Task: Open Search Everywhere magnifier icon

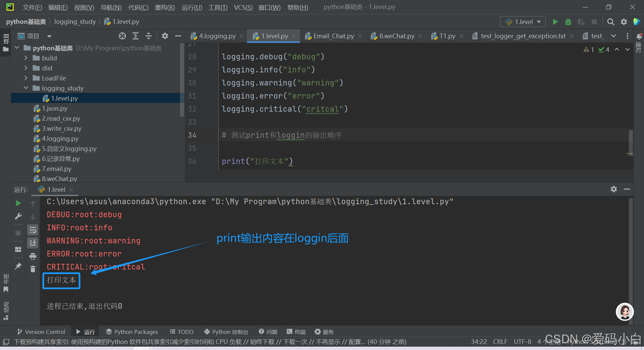Action: [x=610, y=22]
